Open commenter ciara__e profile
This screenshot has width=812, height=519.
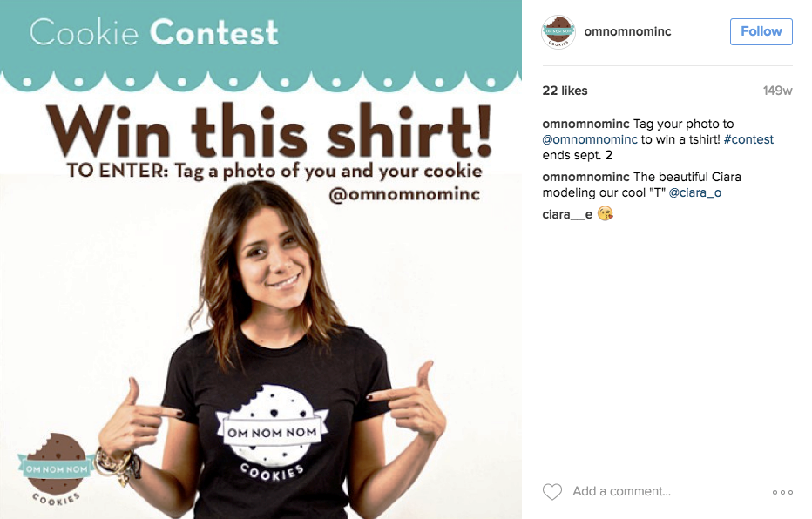point(567,214)
